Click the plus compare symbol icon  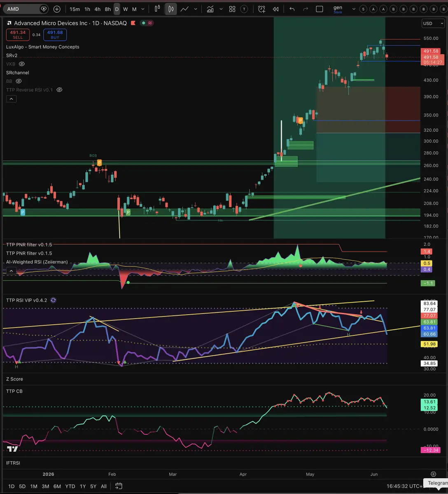click(57, 9)
